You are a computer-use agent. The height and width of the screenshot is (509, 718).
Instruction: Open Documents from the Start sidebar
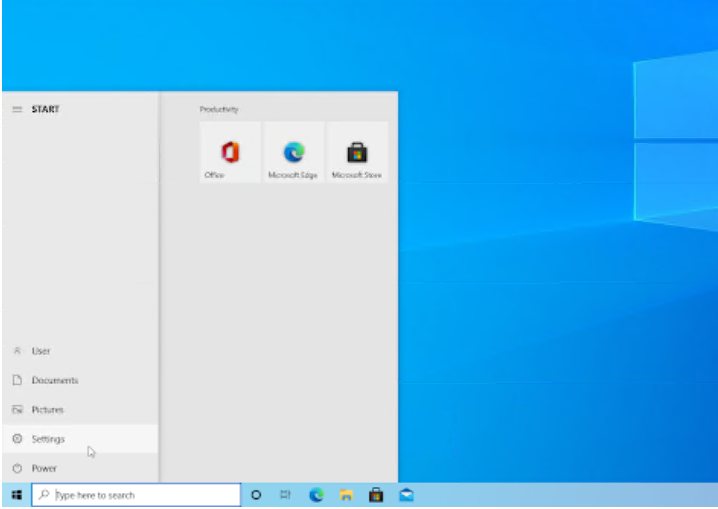[54, 380]
